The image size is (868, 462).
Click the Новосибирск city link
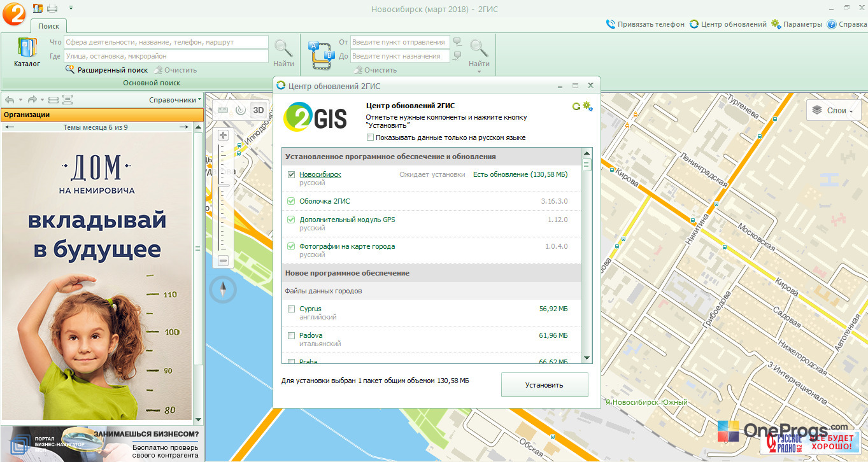click(320, 174)
